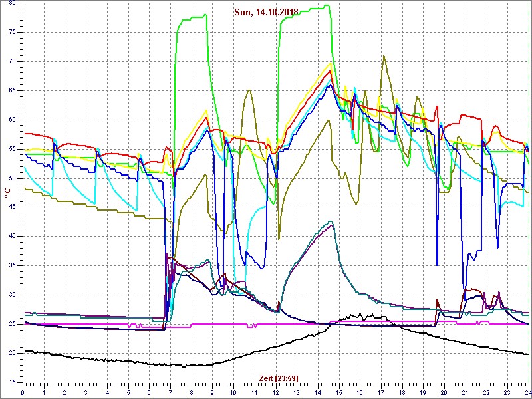This screenshot has width=532, height=399.
Task: Click hour 9 on the time axis
Action: click(x=212, y=392)
